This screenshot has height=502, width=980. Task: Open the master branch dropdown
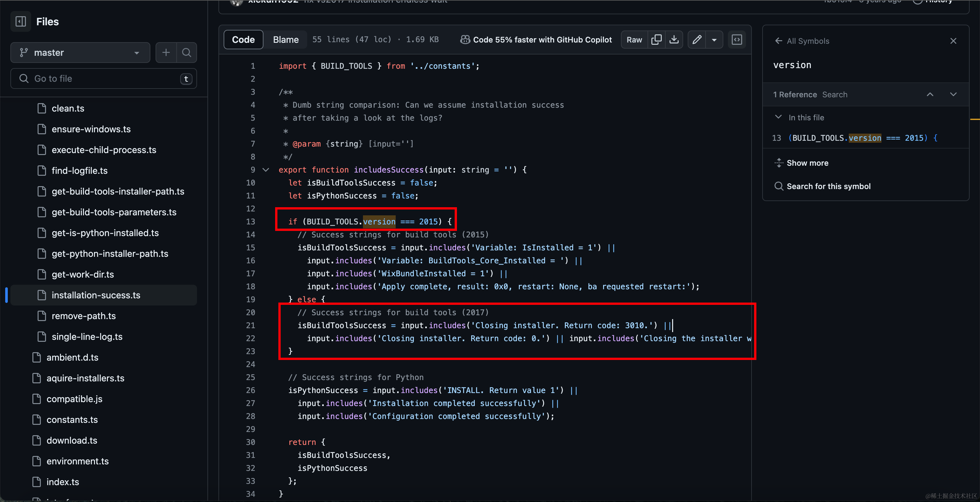(80, 53)
